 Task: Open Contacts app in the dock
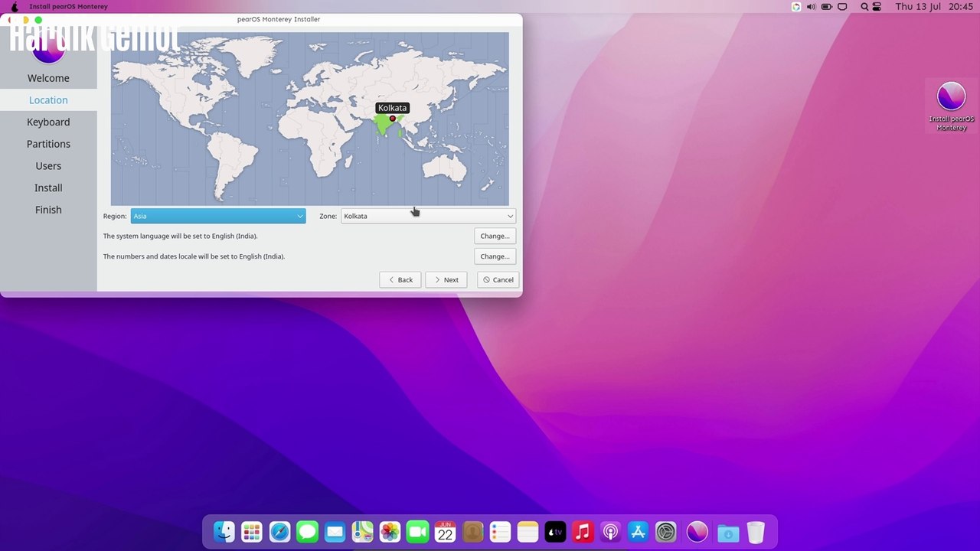click(472, 531)
